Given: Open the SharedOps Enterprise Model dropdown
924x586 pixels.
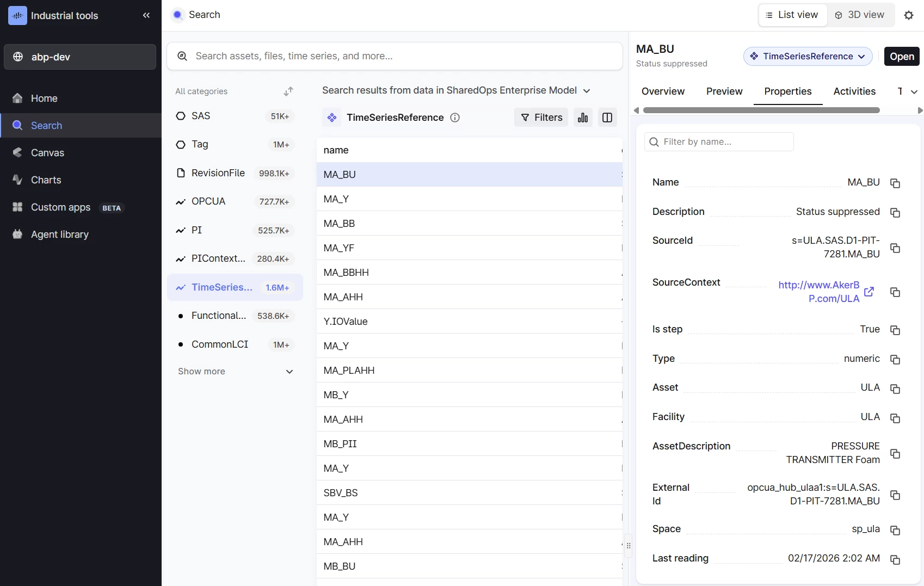Looking at the screenshot, I should (586, 91).
